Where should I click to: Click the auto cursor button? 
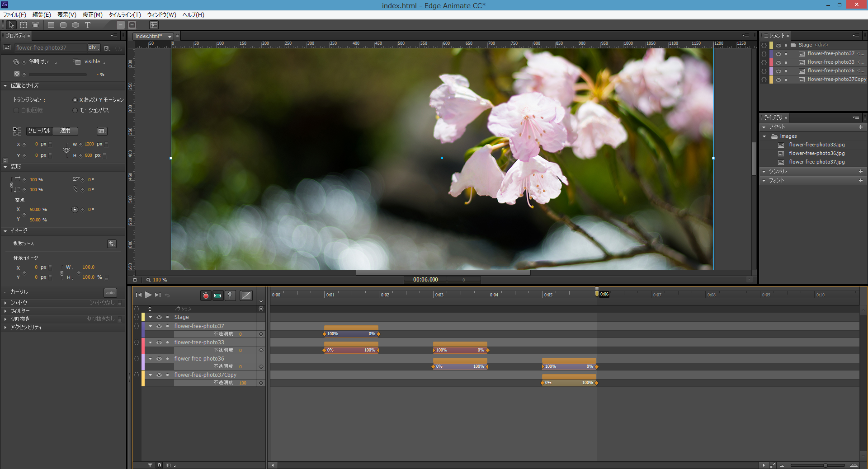click(110, 293)
